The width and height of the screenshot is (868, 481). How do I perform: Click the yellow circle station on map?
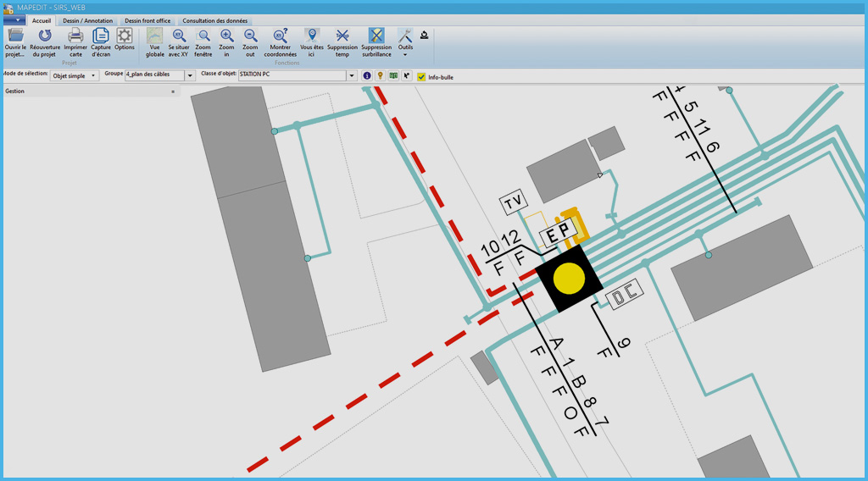click(569, 278)
